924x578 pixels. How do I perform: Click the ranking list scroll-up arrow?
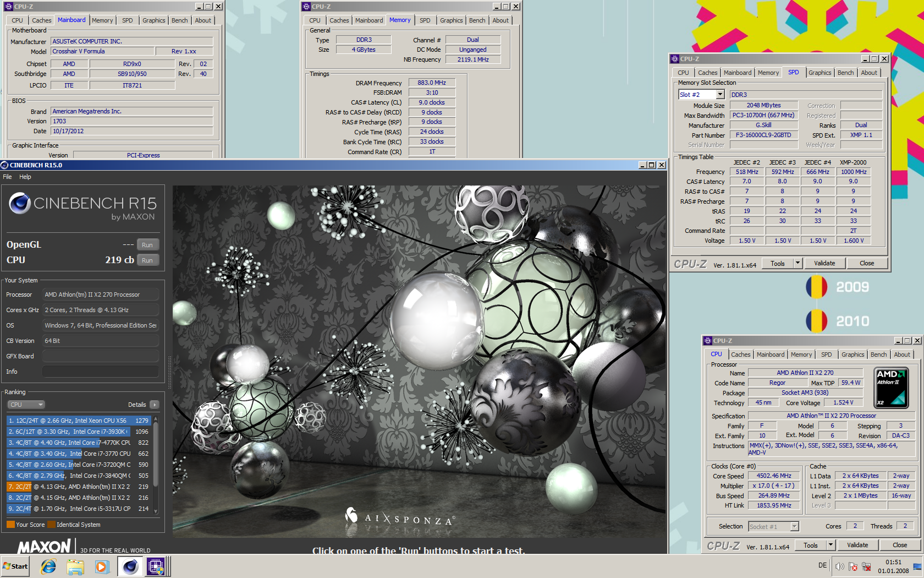point(156,419)
